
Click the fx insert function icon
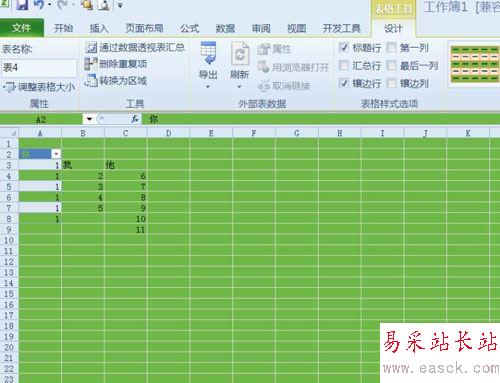tap(135, 119)
